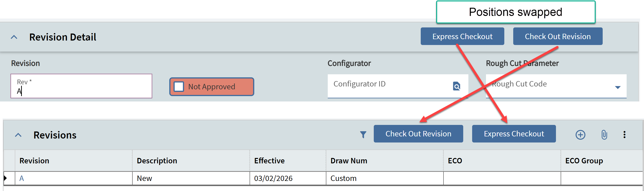Screen dimensions: 644x191
Task: Click Express Checkout in Revision Detail header
Action: [x=462, y=37]
